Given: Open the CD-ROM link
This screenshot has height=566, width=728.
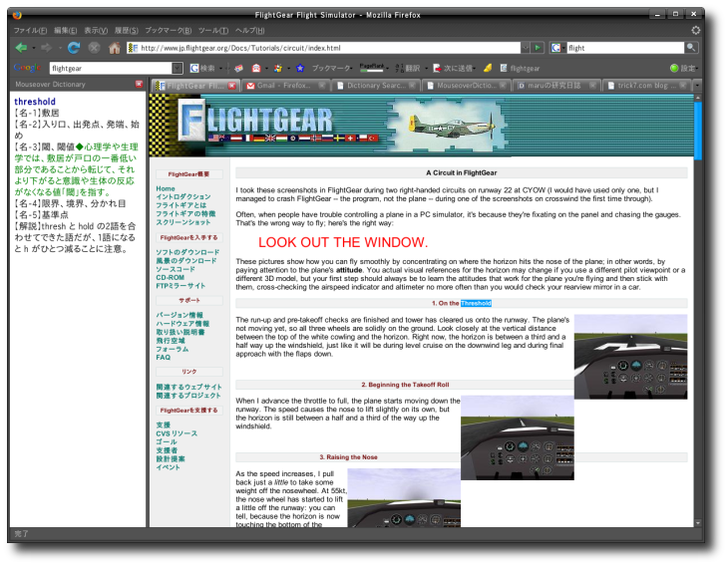Looking at the screenshot, I should pyautogui.click(x=170, y=277).
